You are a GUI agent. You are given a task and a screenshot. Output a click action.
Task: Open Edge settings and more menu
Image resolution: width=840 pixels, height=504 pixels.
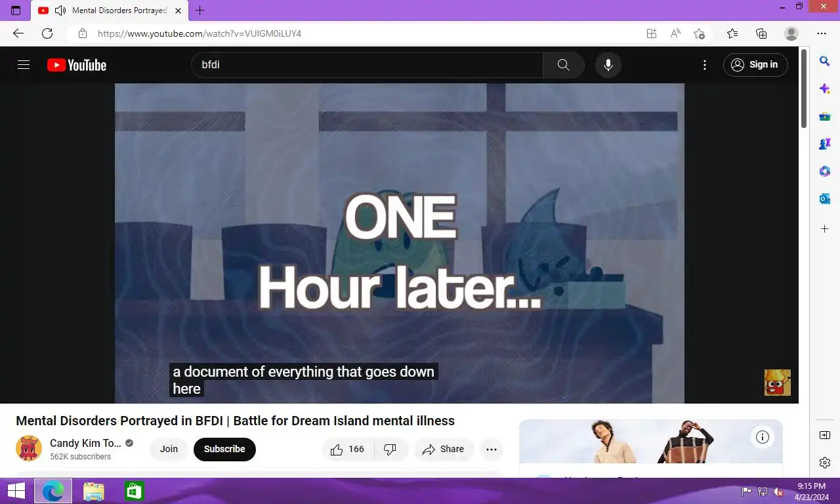click(x=822, y=33)
